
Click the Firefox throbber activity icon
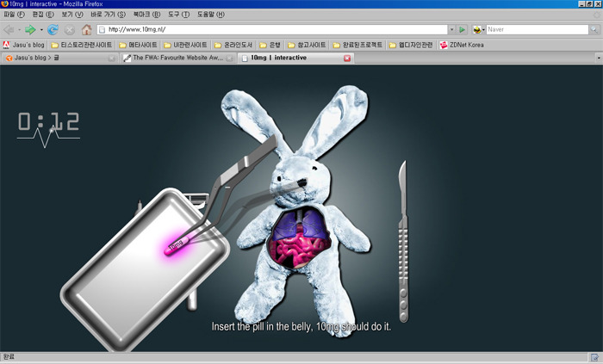tap(596, 15)
